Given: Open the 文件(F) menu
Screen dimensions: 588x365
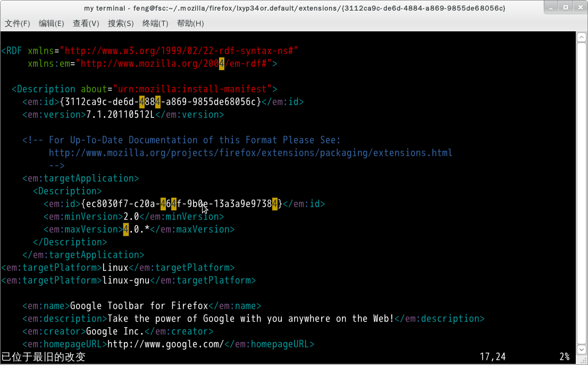Looking at the screenshot, I should (17, 23).
